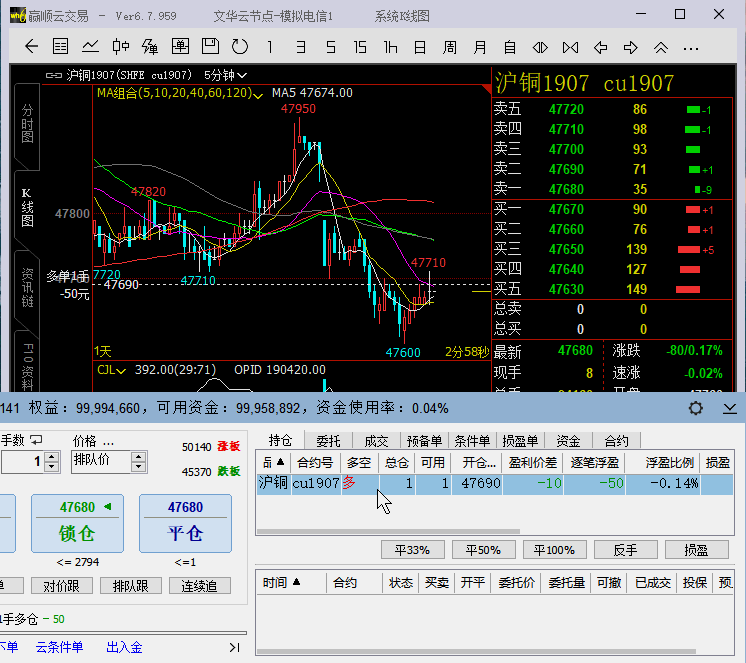This screenshot has height=663, width=746.
Task: Switch to the 委托 tab
Action: (328, 440)
